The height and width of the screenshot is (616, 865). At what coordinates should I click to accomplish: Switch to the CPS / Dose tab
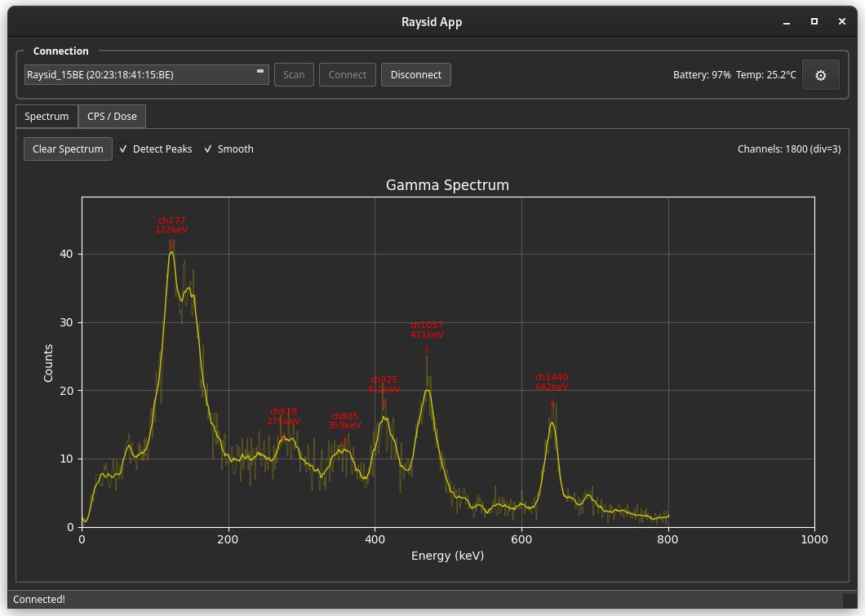pos(112,116)
